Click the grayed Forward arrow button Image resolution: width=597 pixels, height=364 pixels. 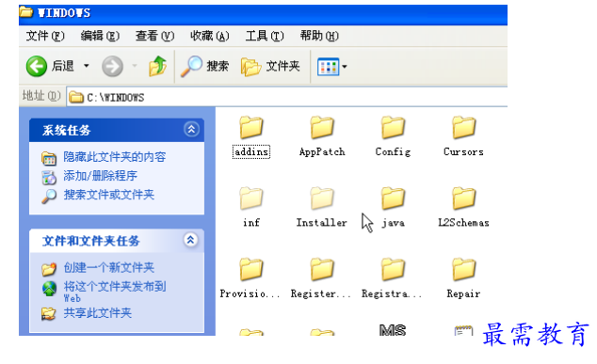tap(112, 66)
